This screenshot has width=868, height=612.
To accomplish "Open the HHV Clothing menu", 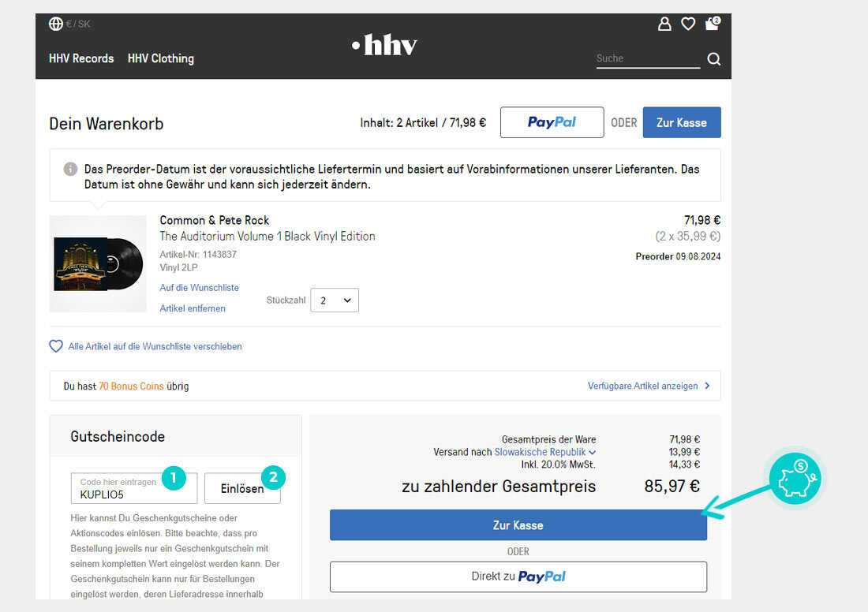I will (x=160, y=58).
